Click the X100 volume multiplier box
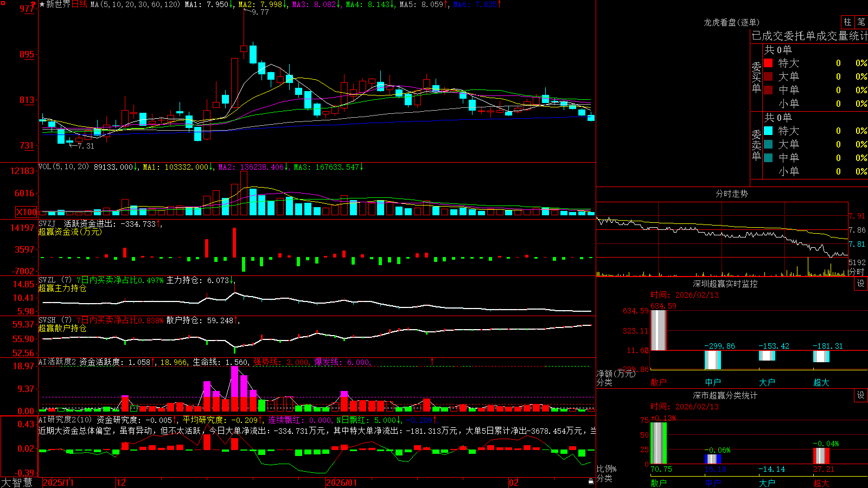The image size is (868, 488). [x=26, y=212]
